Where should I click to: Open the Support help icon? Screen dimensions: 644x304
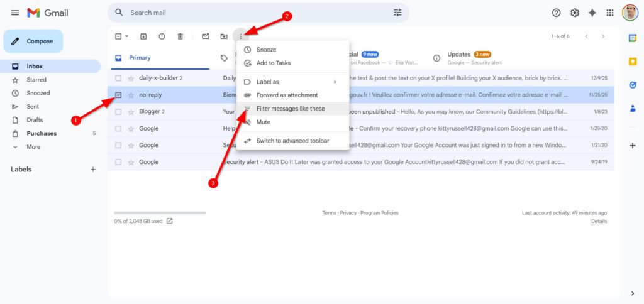click(556, 13)
